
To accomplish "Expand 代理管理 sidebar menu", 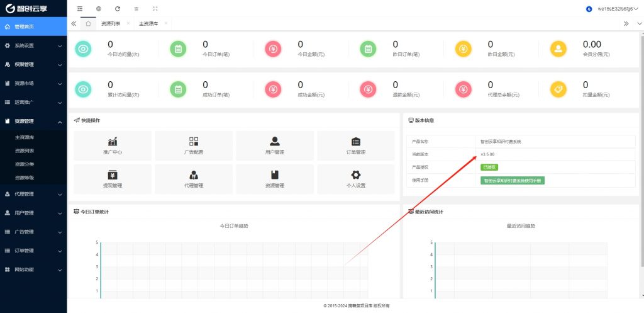I will pyautogui.click(x=33, y=194).
